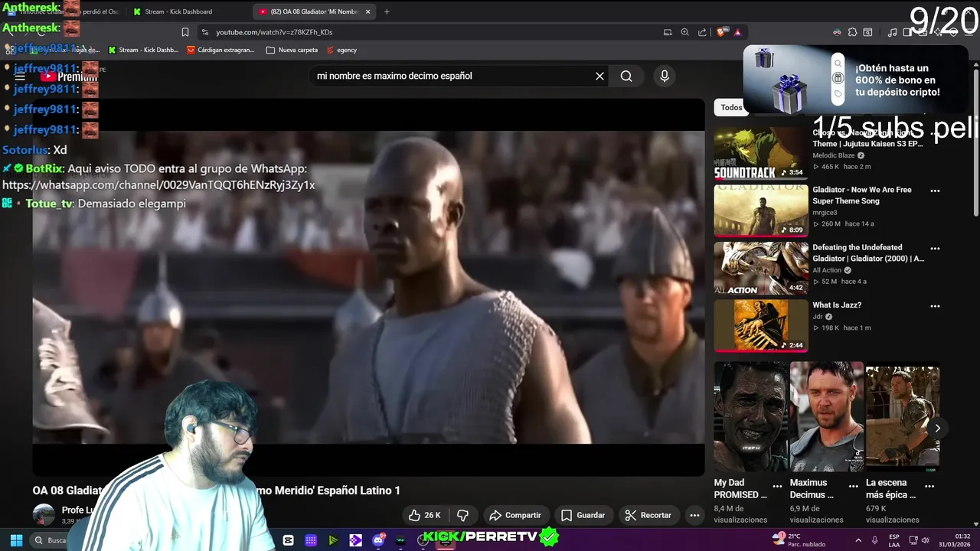Click the taskbar microphone tray icon
980x551 pixels.
click(x=874, y=540)
